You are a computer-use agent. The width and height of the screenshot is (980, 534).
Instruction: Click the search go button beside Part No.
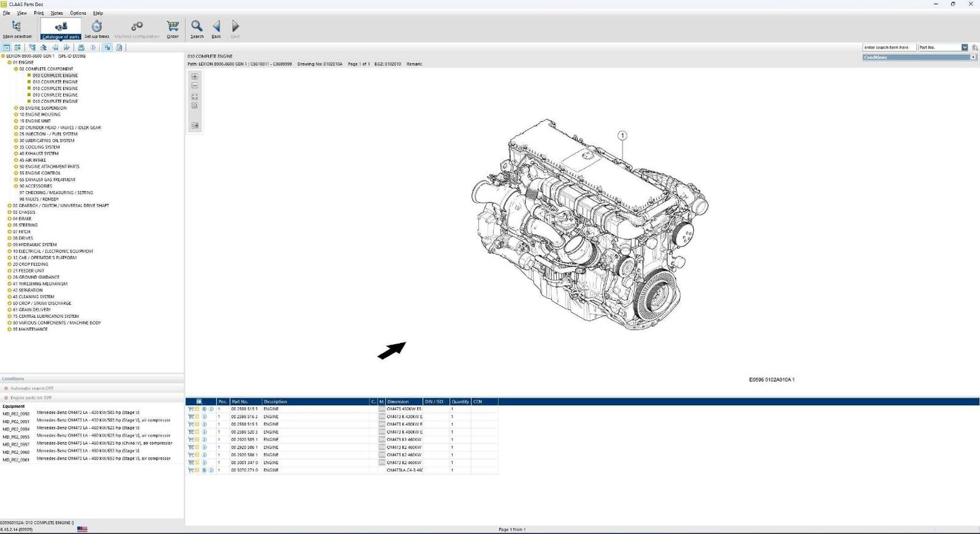[975, 47]
